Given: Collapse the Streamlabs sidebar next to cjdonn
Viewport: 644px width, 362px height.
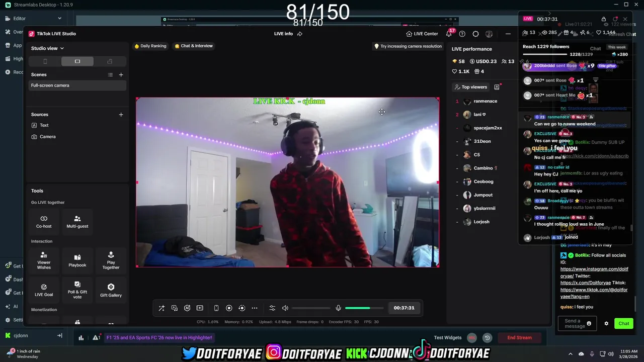Looking at the screenshot, I should tap(59, 335).
